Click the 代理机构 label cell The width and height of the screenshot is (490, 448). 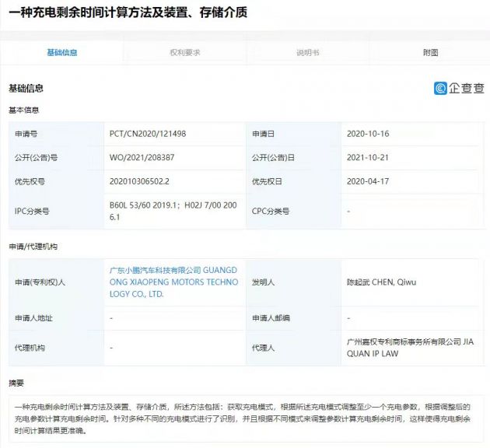click(x=56, y=348)
